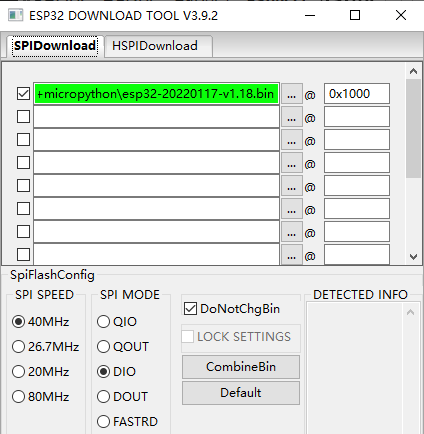
Task: Toggle the LOCK SETTINGS checkbox
Action: (x=236, y=337)
